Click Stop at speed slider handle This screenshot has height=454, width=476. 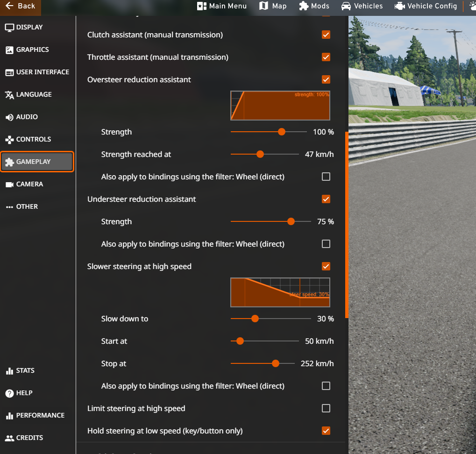point(276,363)
